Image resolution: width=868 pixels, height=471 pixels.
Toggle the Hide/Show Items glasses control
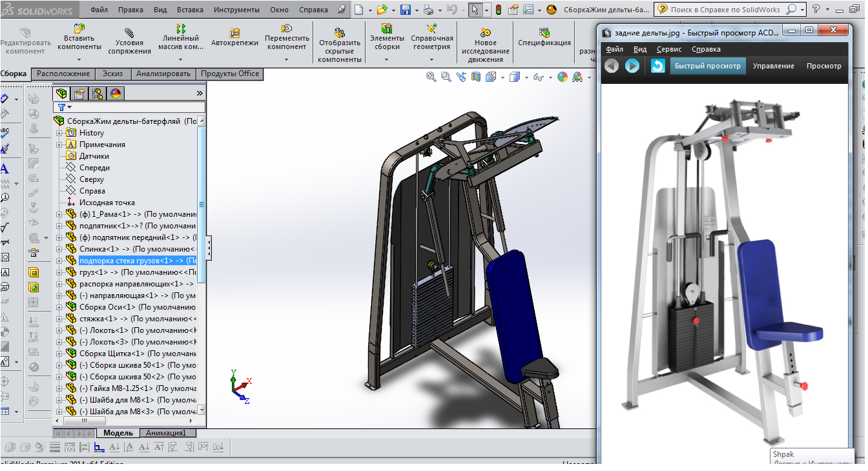click(x=537, y=75)
